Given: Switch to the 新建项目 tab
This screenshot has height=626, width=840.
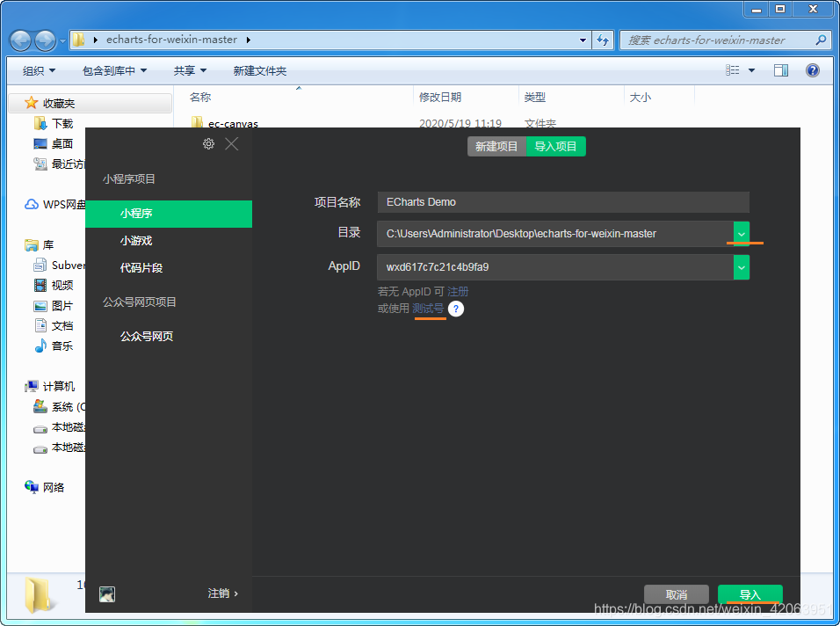Looking at the screenshot, I should [496, 146].
